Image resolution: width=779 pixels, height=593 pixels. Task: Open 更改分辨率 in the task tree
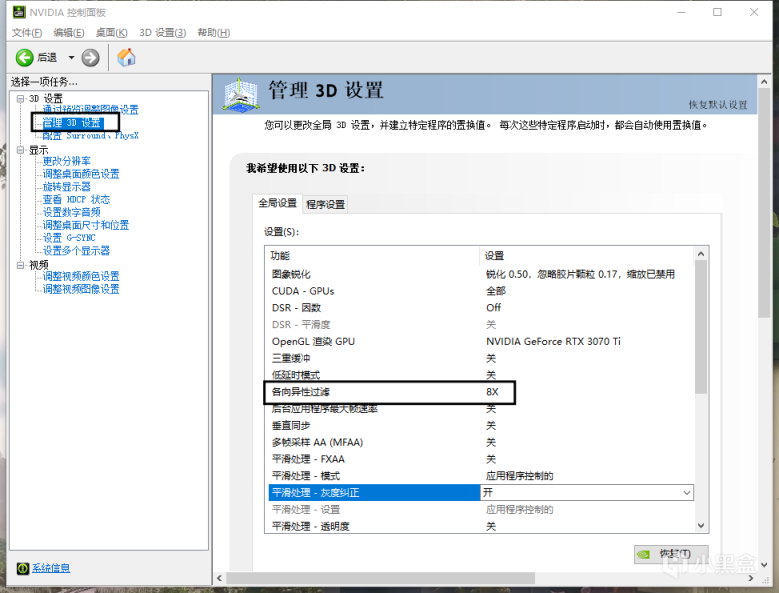click(x=67, y=161)
